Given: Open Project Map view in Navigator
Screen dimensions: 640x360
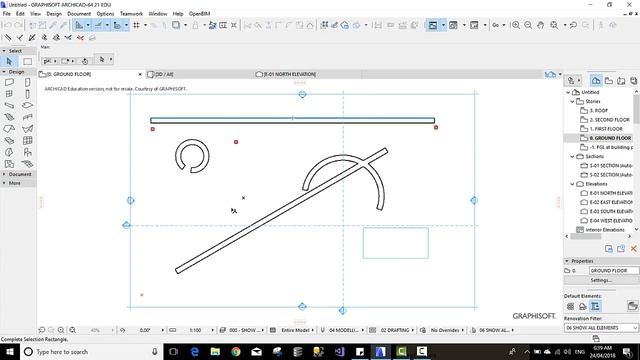Looking at the screenshot, I should click(x=596, y=81).
